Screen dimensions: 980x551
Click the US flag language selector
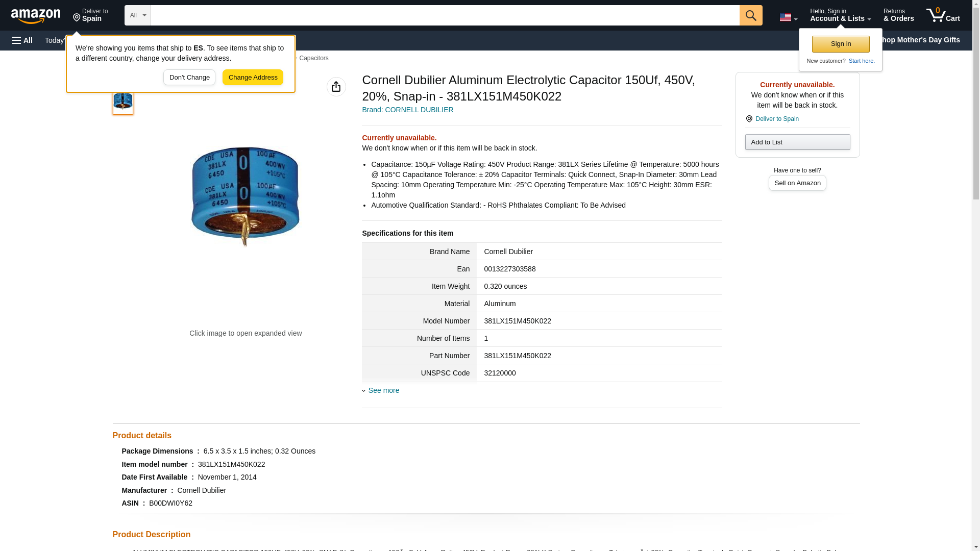(x=788, y=17)
